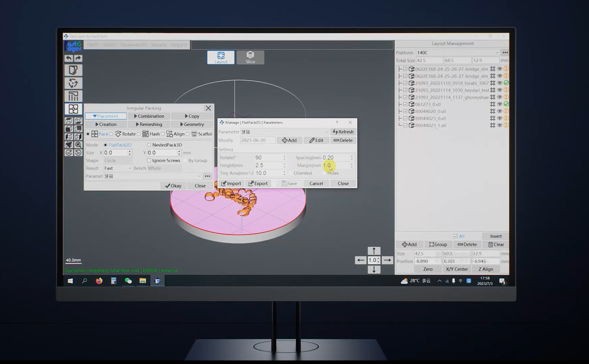Click the undo arrow in left toolbar
Viewport: 589px width, 364px height.
coord(69,58)
